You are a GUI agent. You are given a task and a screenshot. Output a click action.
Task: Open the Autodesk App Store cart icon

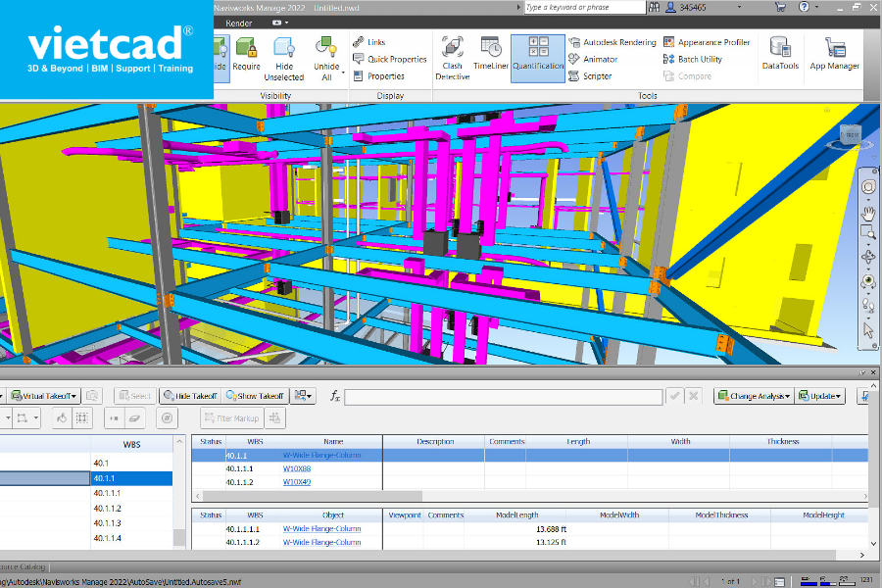(x=780, y=7)
